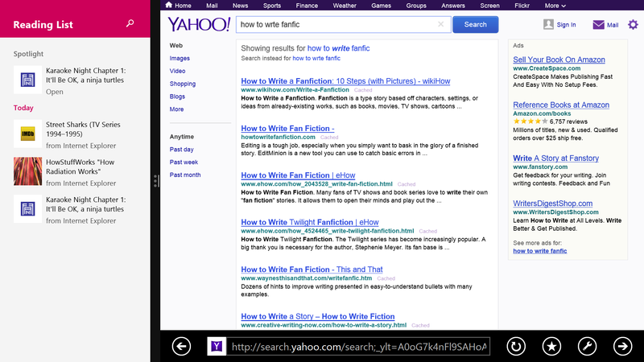Click the Yahoo Home house icon
Image resolution: width=644 pixels, height=362 pixels.
[x=169, y=5]
